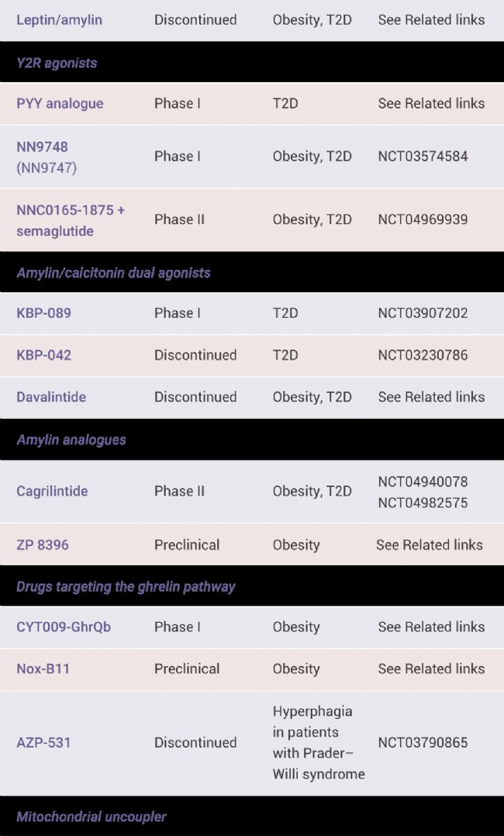The height and width of the screenshot is (836, 504).
Task: Click the AZP-531 drug name
Action: (43, 742)
